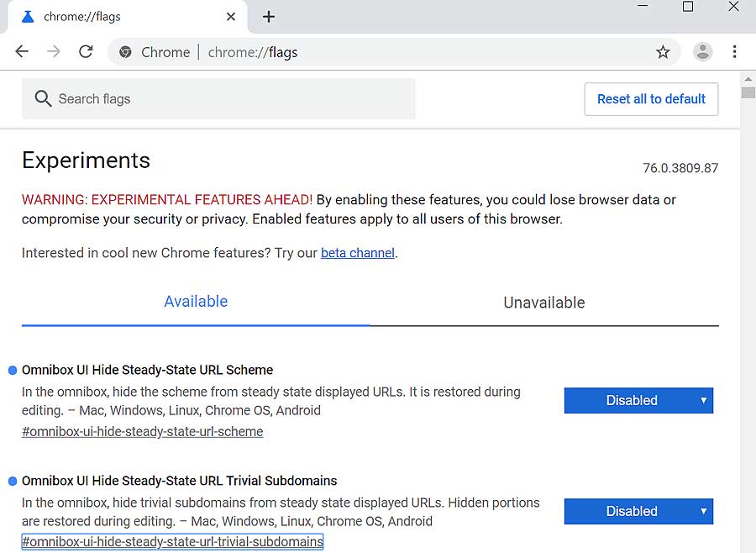Click the flask icon on the tab
The height and width of the screenshot is (553, 756).
point(28,17)
